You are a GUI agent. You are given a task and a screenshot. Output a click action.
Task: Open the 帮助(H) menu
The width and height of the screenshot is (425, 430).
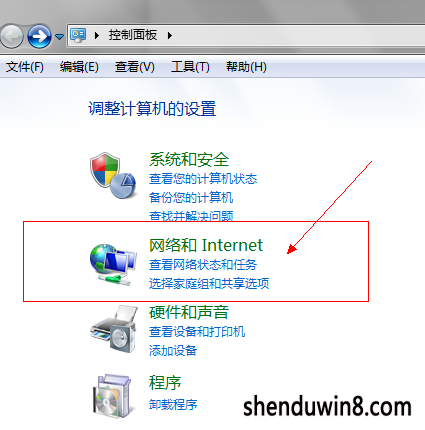point(246,67)
